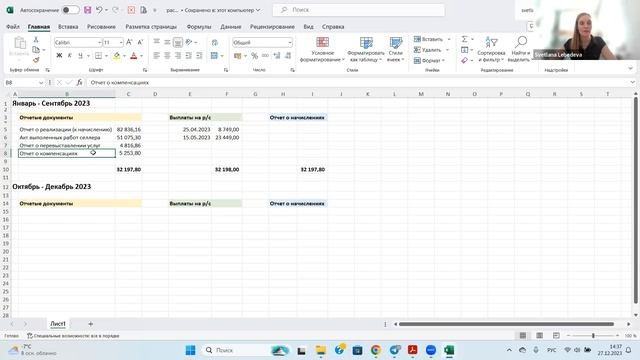Apply the accounting currency format
This screenshot has height=360, width=640.
pyautogui.click(x=238, y=56)
